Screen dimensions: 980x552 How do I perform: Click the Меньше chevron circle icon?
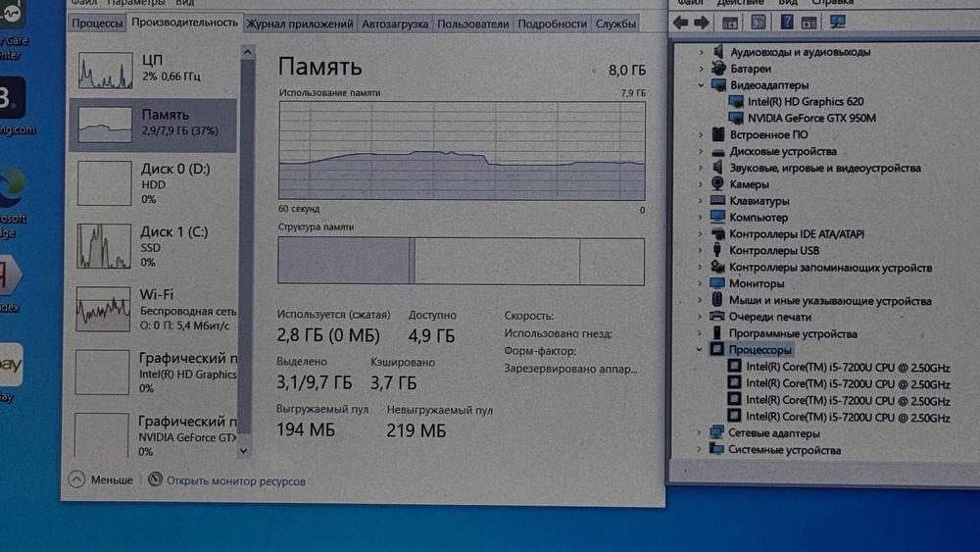pyautogui.click(x=76, y=479)
